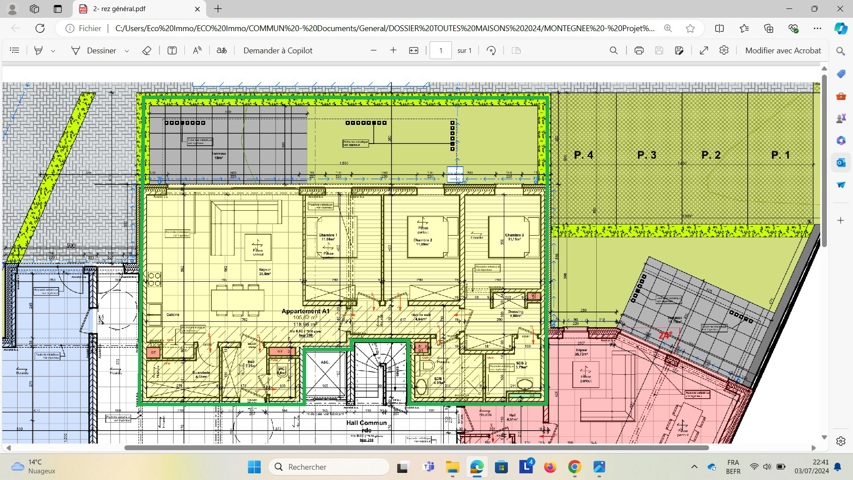Open the highlighter color dropdown arrow

(x=53, y=51)
